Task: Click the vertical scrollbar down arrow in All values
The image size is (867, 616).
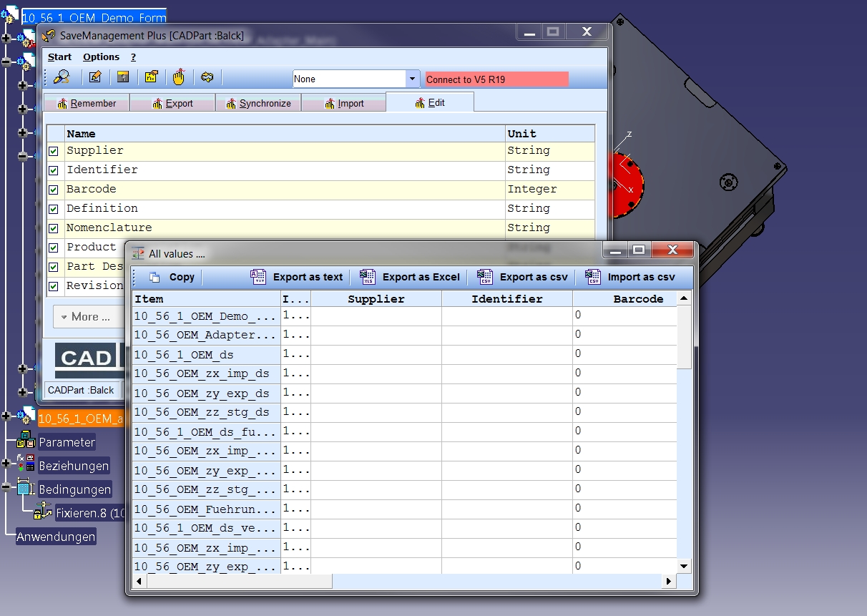Action: click(684, 566)
